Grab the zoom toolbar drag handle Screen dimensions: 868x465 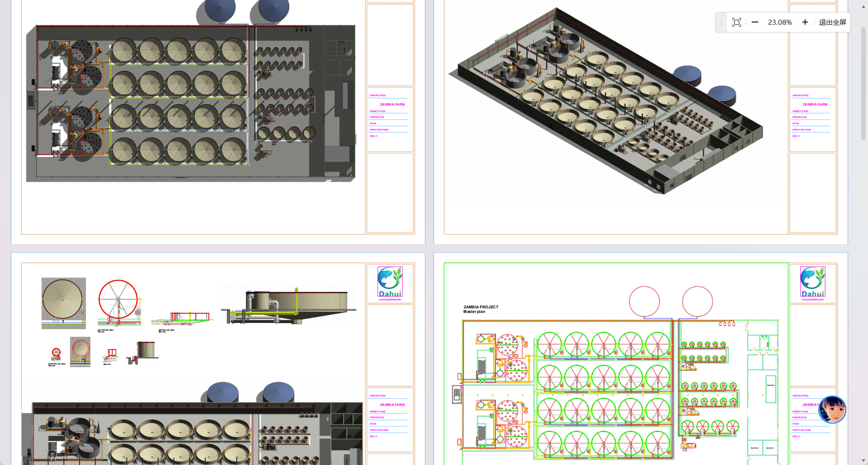721,22
